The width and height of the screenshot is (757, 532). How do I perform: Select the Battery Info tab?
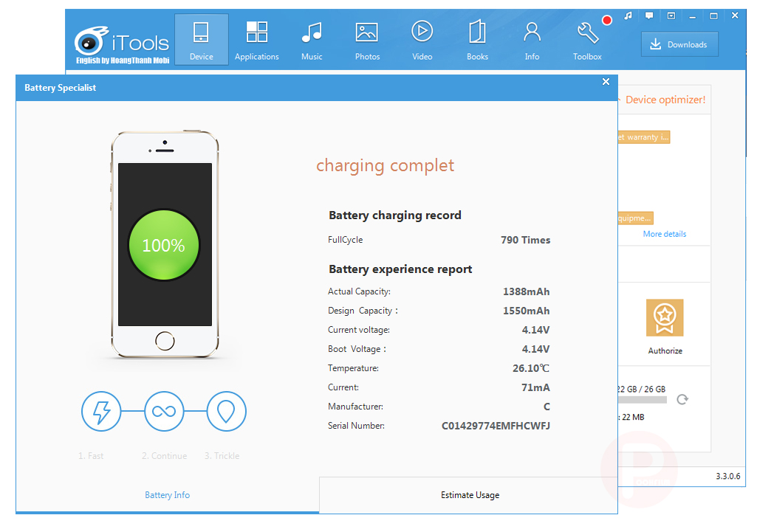[167, 495]
